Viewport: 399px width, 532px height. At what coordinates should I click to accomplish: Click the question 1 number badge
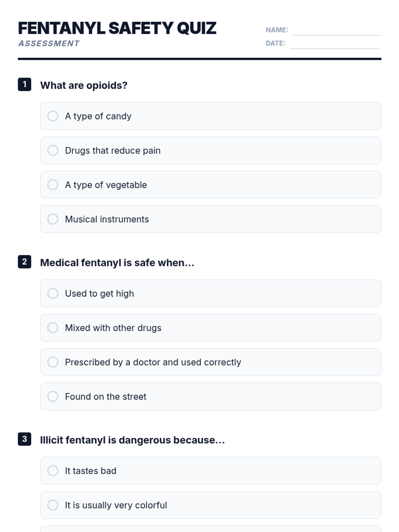25,84
